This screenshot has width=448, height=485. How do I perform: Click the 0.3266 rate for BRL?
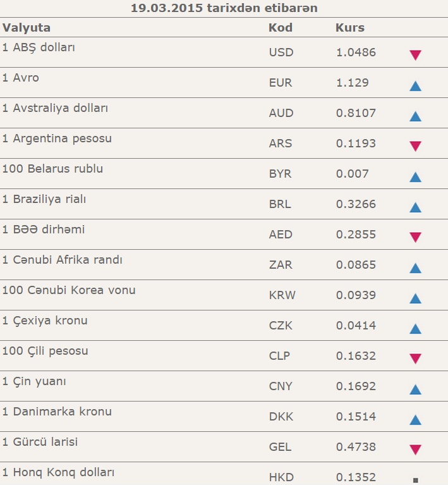coord(356,204)
